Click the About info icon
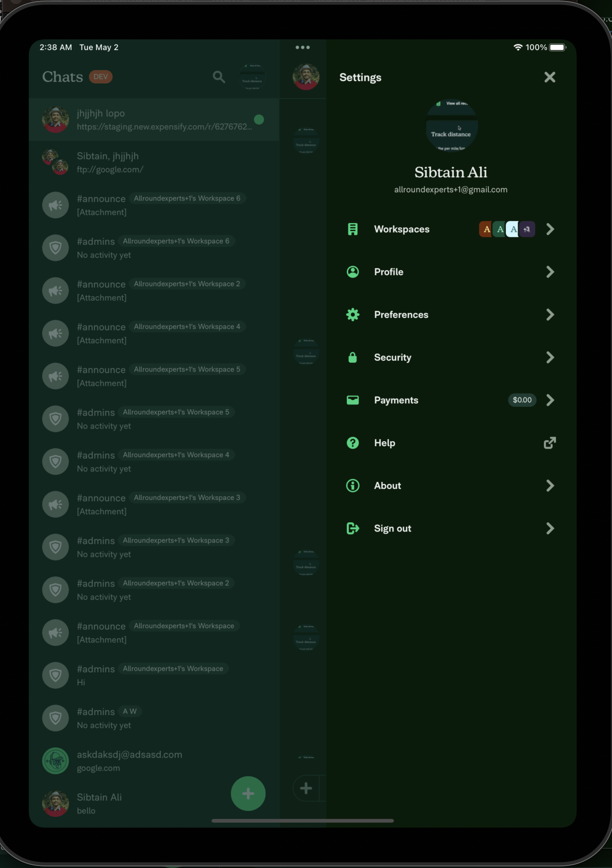612x868 pixels. click(x=352, y=485)
